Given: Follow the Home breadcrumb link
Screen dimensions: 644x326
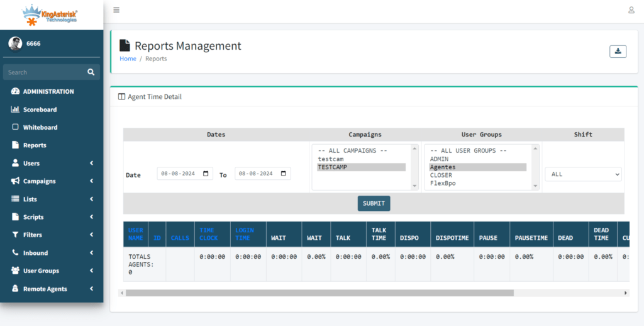Looking at the screenshot, I should [128, 59].
